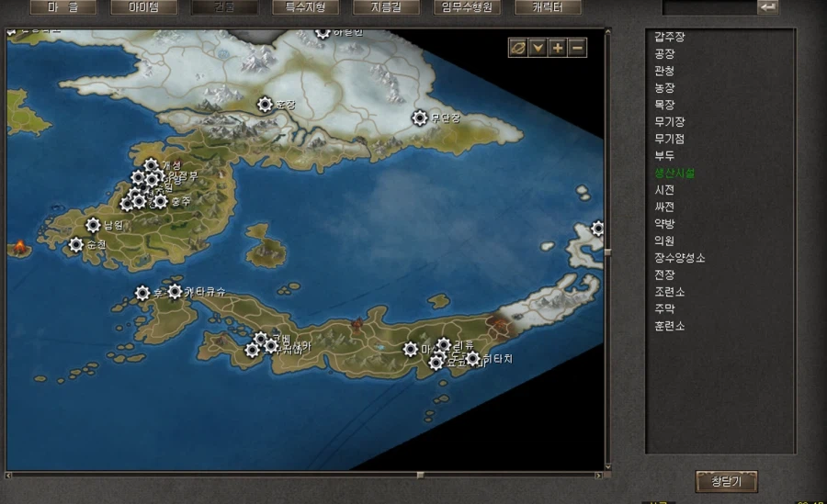Select 시전 in building list
827x504 pixels.
(x=664, y=190)
